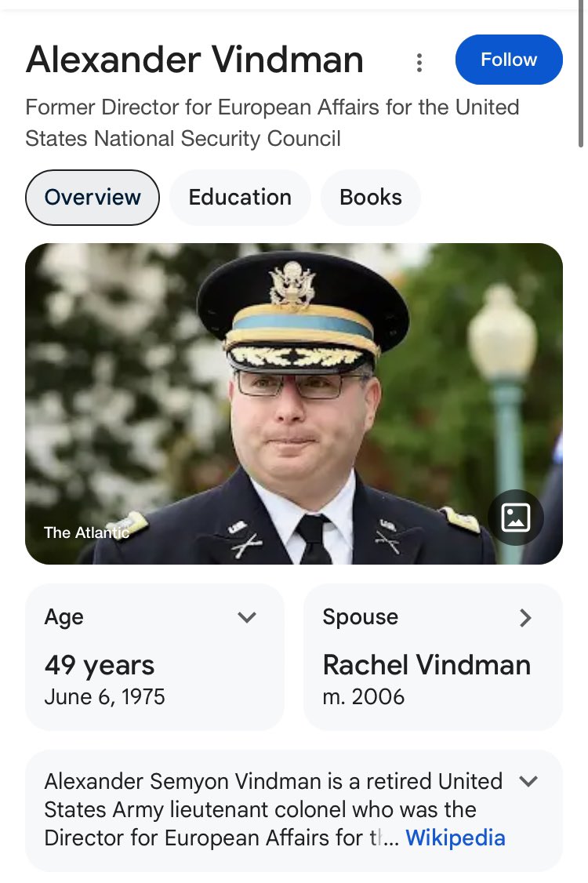Tap The Atlantic image source label
The width and height of the screenshot is (588, 883).
(85, 532)
